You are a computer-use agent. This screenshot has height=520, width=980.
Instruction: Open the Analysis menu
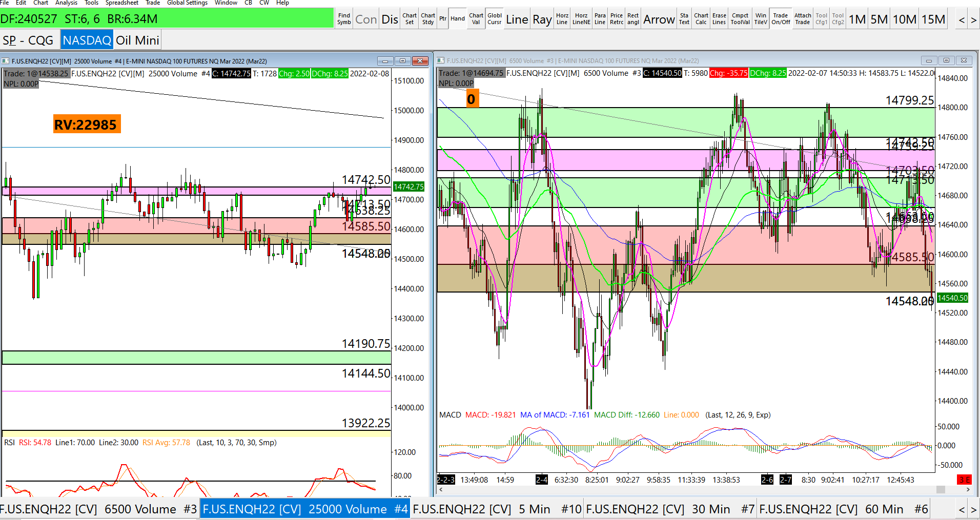point(66,3)
